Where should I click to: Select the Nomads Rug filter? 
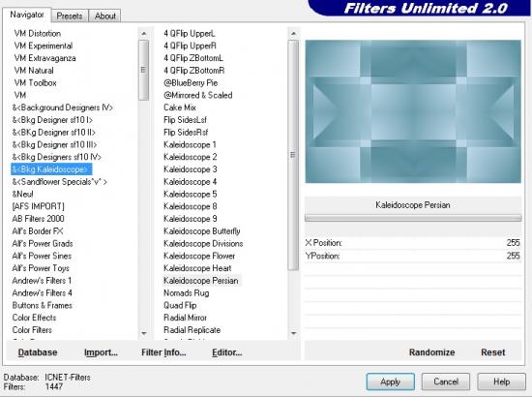(187, 293)
